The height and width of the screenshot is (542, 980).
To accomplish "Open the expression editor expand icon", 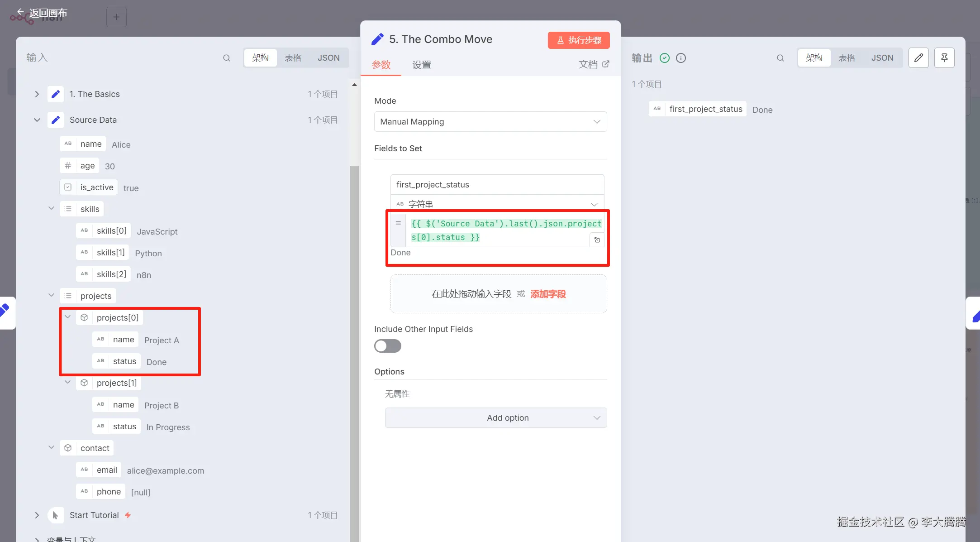I will coord(597,240).
